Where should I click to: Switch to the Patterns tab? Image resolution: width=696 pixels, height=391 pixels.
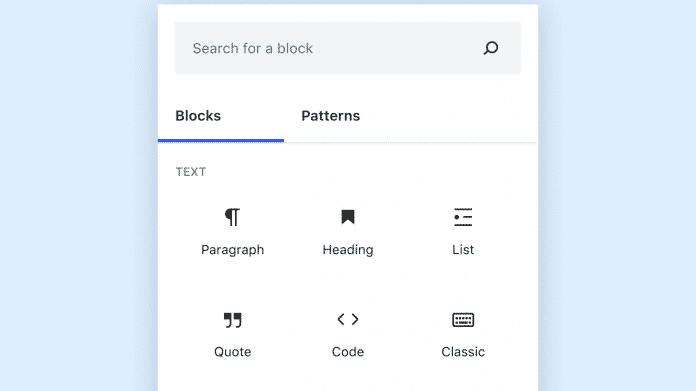[331, 116]
